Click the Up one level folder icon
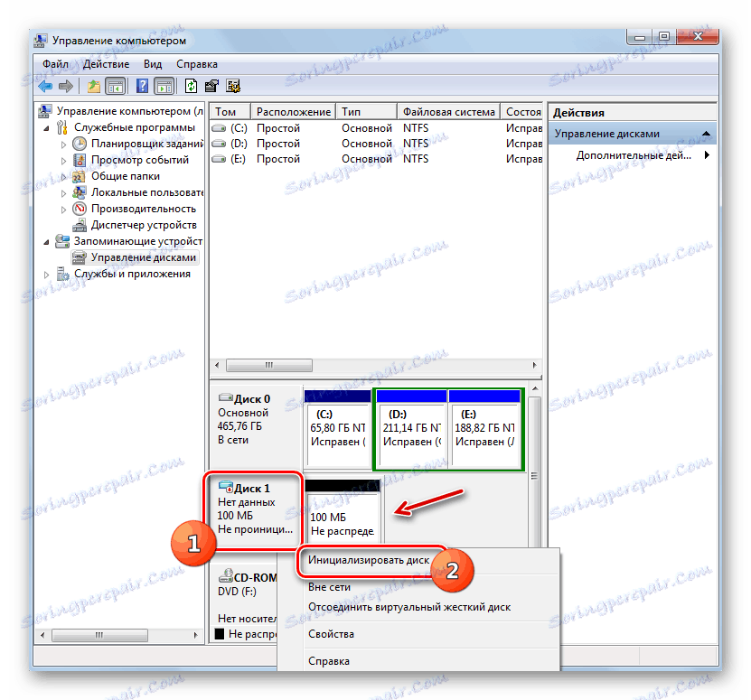751x700 pixels. tap(93, 87)
